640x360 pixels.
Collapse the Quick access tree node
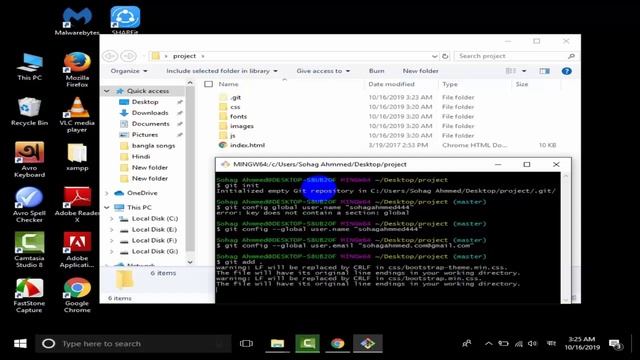click(x=107, y=91)
